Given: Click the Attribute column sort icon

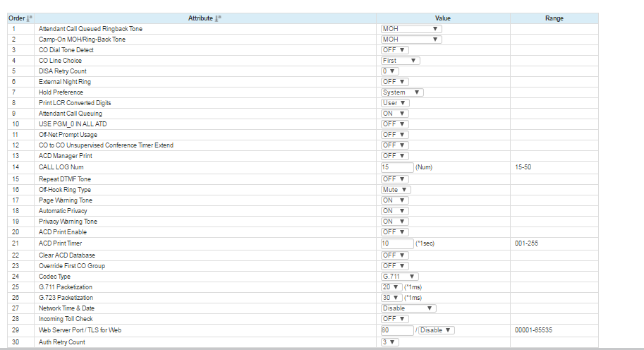Looking at the screenshot, I should click(219, 18).
